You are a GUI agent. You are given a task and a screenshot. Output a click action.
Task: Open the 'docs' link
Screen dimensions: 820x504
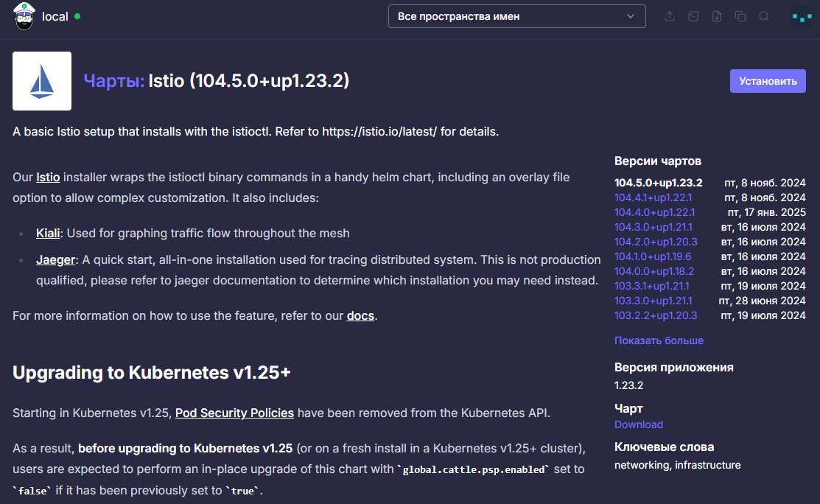(x=360, y=316)
